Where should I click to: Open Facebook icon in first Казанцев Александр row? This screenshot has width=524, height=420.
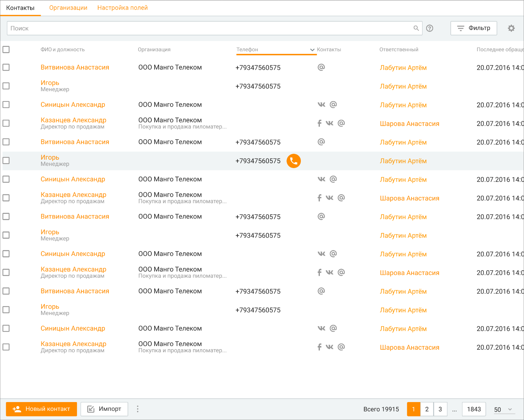click(x=320, y=123)
